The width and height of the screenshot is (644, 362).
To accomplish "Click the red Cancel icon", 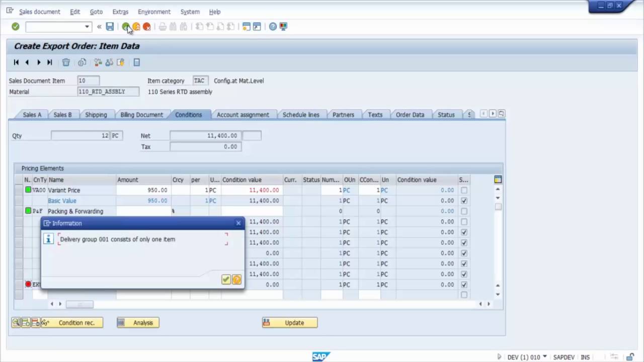I will click(147, 27).
